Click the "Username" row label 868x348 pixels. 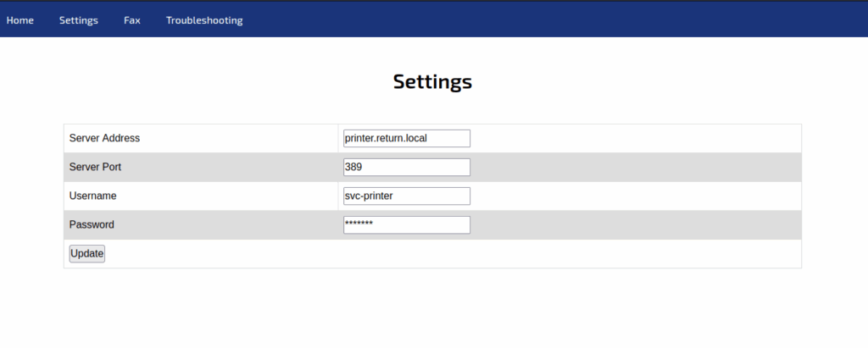tap(92, 196)
